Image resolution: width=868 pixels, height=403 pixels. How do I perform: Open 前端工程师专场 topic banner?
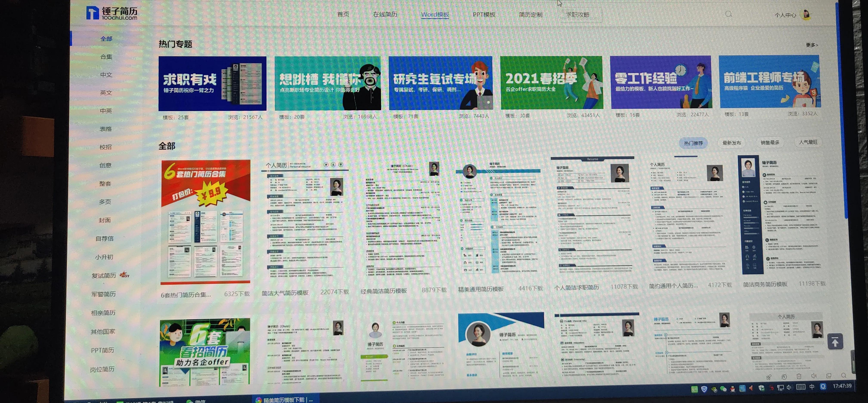pos(770,81)
